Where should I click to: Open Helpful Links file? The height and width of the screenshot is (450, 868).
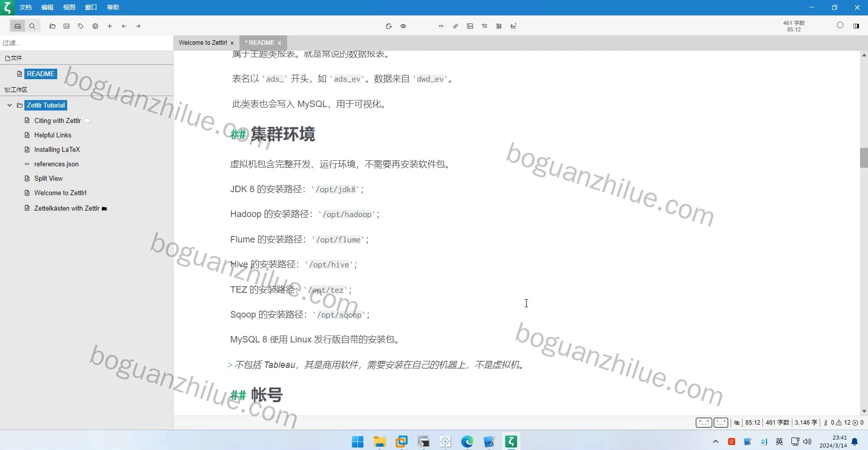(x=53, y=135)
